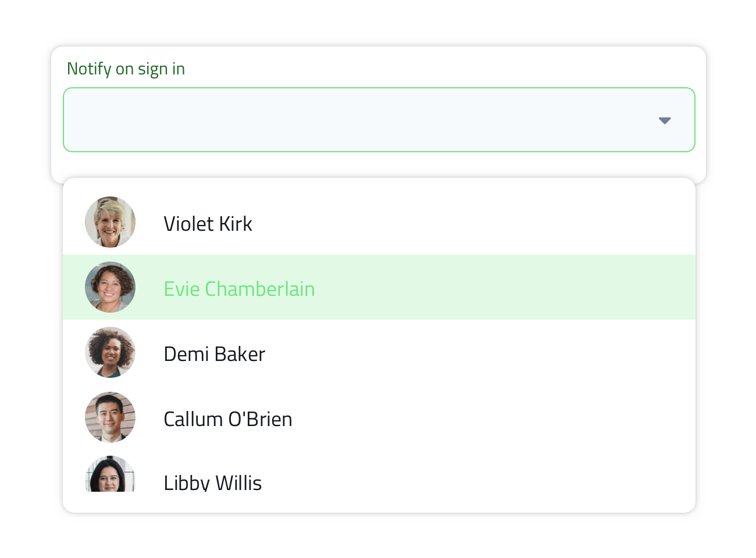
Task: Click Violet Kirk's avatar photo
Action: 110,222
